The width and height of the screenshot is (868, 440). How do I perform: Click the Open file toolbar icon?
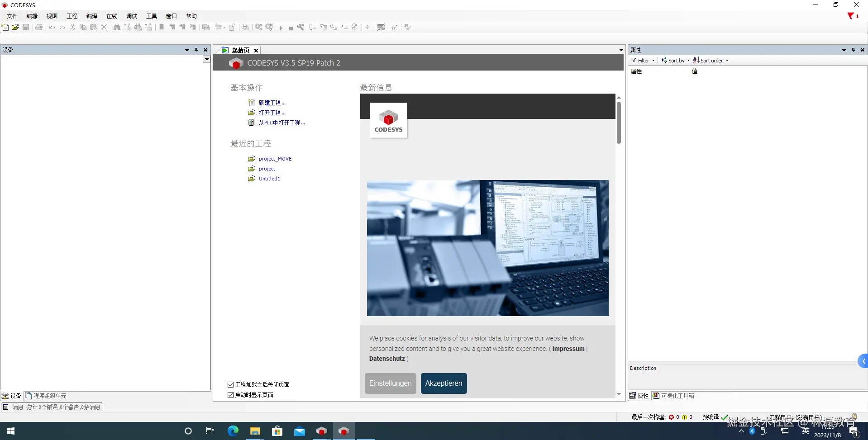pos(15,27)
